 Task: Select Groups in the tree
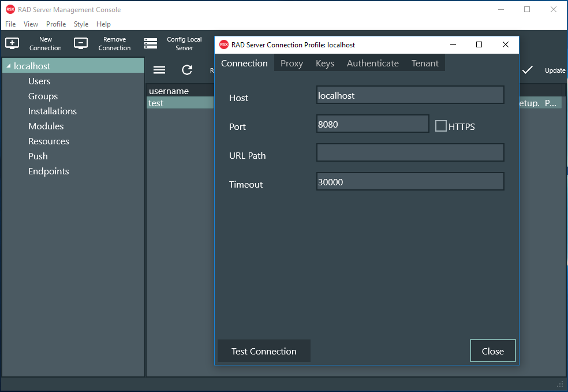tap(43, 96)
